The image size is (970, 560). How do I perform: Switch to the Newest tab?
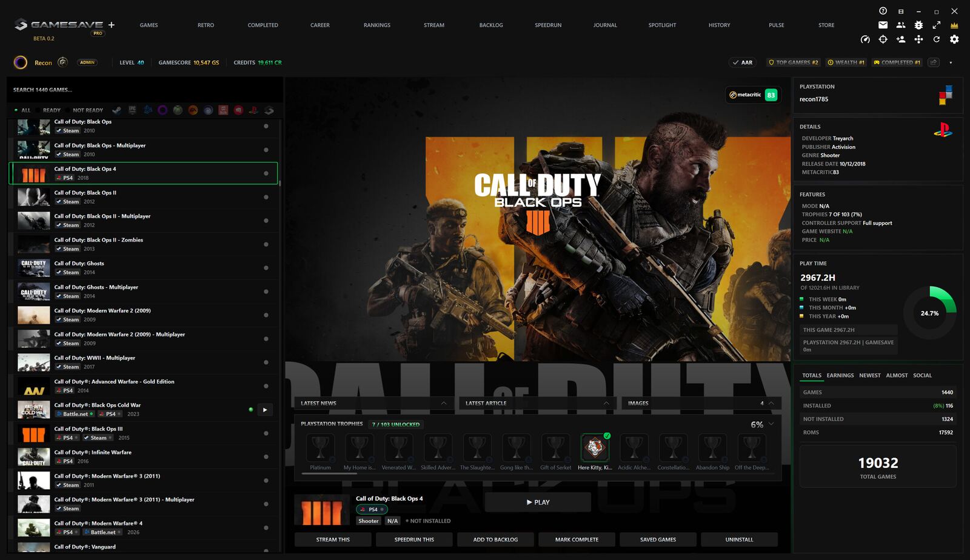coord(870,376)
